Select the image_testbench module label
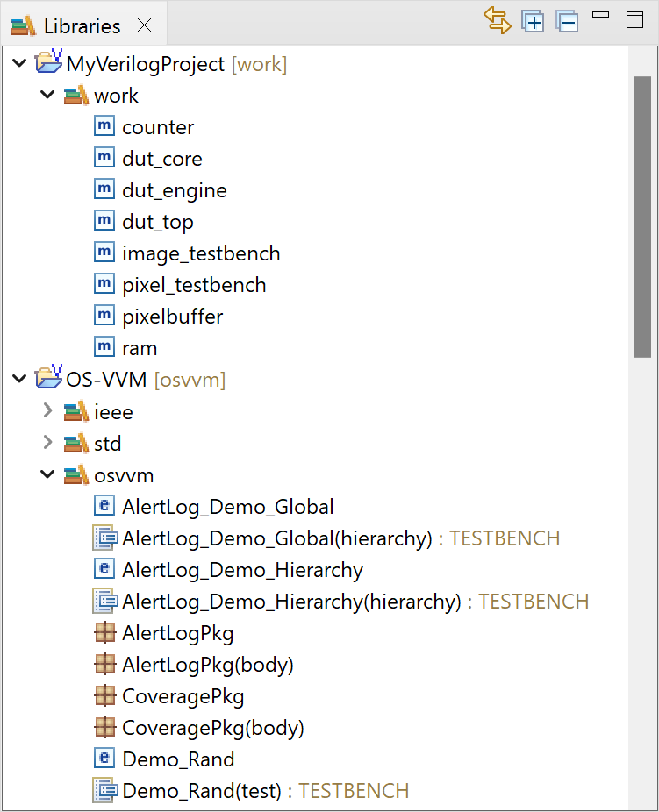The width and height of the screenshot is (659, 812). point(201,253)
